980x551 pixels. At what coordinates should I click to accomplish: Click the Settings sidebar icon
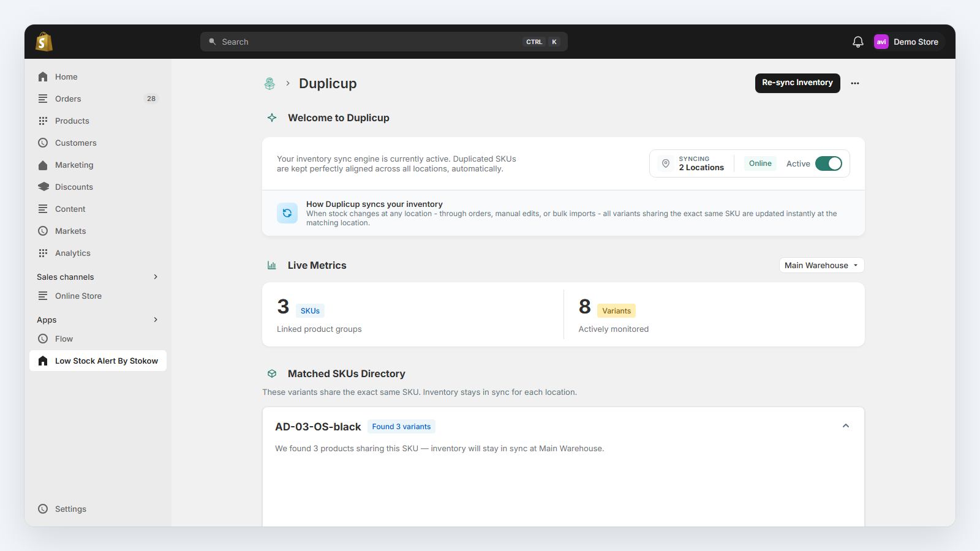[43, 509]
